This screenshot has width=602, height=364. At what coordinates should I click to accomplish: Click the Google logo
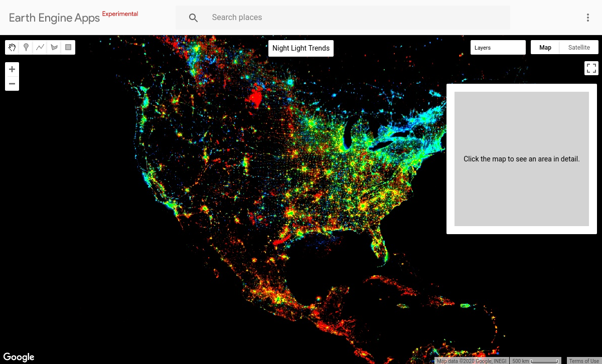tap(19, 356)
